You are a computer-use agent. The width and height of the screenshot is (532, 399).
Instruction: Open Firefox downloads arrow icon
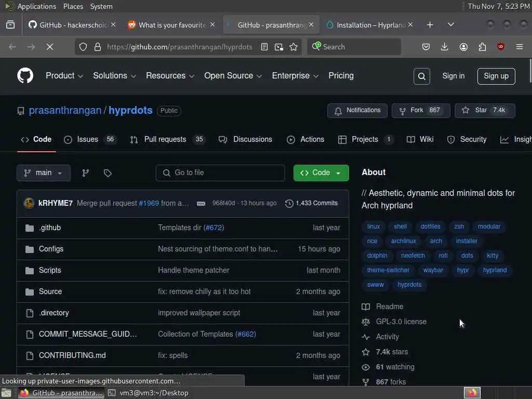(445, 47)
